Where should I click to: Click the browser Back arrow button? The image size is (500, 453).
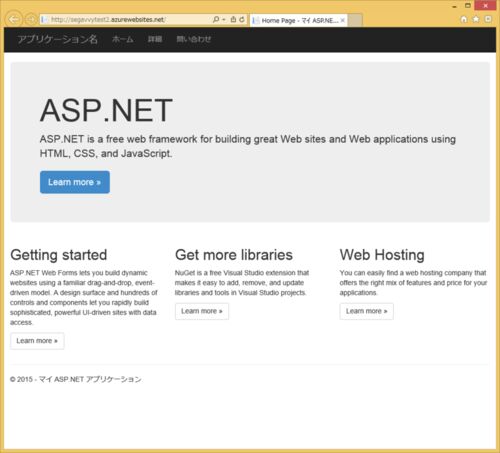click(13, 19)
